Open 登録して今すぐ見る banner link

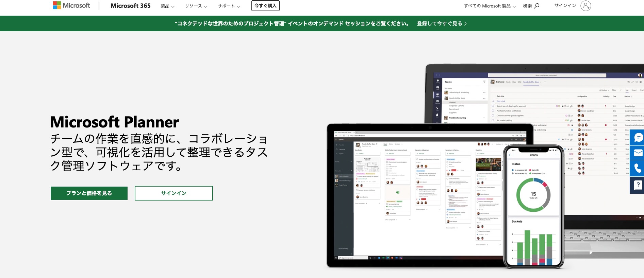(x=442, y=23)
